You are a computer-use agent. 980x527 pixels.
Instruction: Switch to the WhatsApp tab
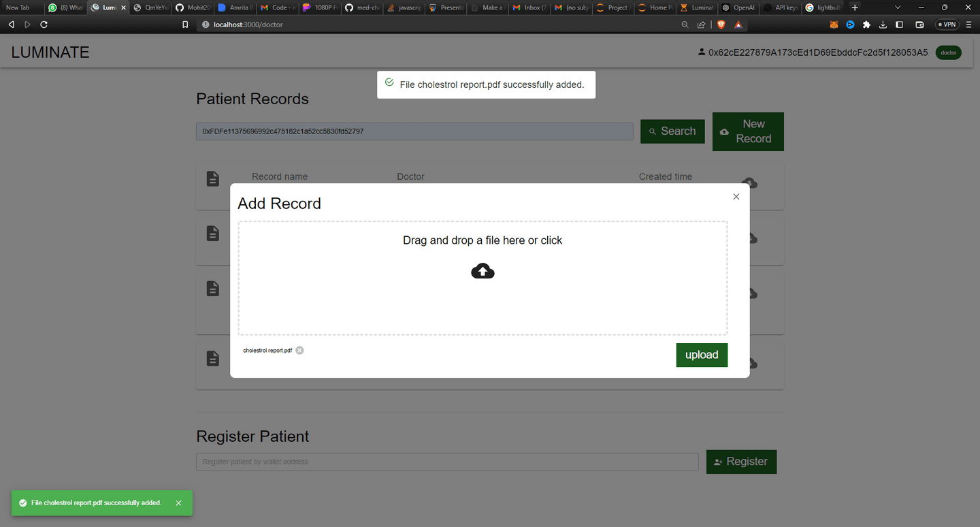click(x=65, y=7)
